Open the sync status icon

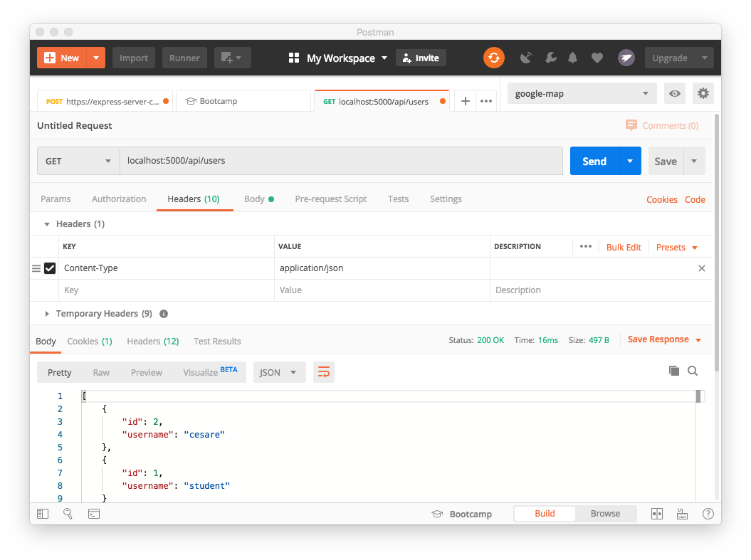494,58
